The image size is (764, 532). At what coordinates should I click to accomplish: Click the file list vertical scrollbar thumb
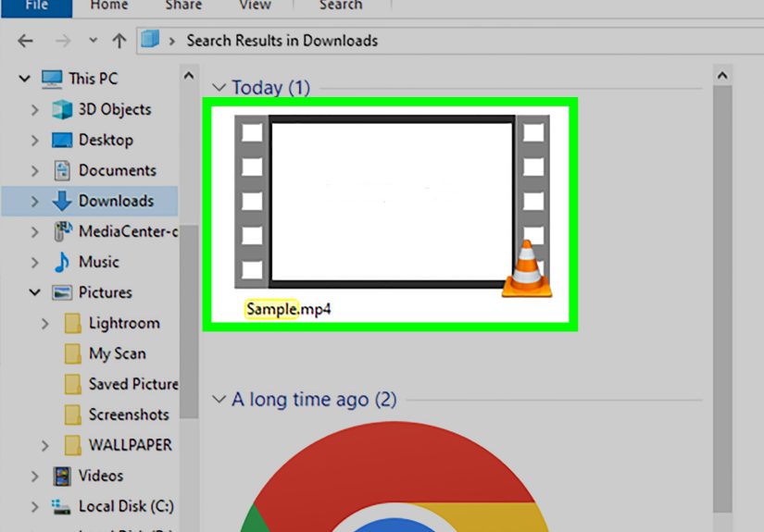tap(722, 299)
